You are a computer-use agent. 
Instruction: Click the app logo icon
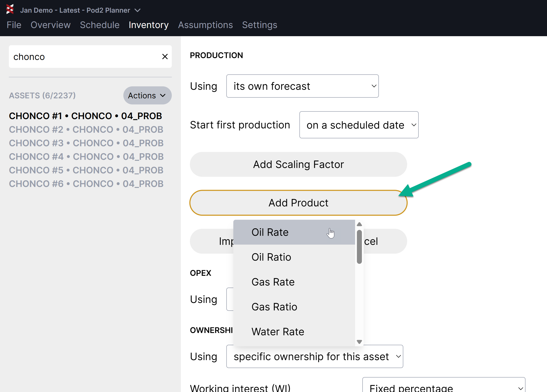10,9
